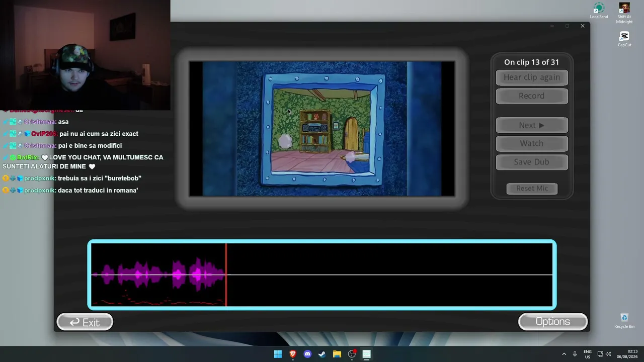Open Discord from the taskbar
This screenshot has height=362, width=644.
[x=307, y=354]
